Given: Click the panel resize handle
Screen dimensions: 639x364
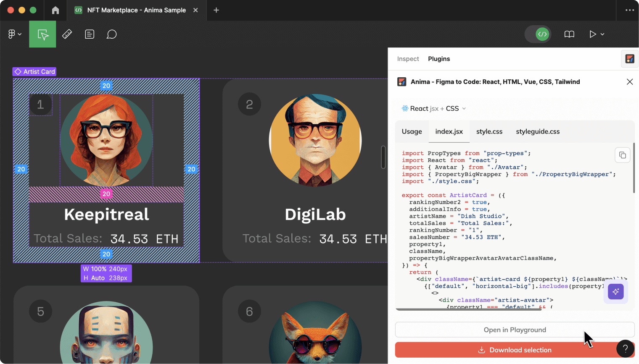Looking at the screenshot, I should [383, 157].
